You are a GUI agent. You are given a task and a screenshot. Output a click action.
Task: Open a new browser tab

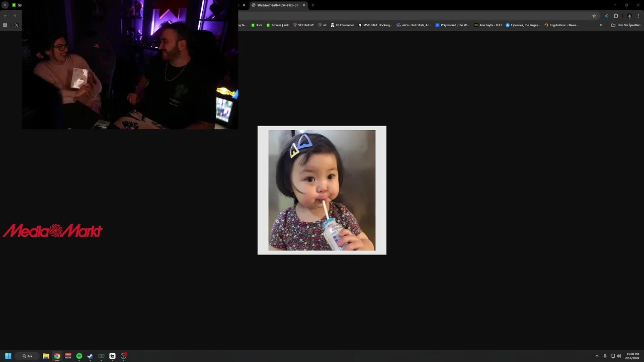[312, 5]
